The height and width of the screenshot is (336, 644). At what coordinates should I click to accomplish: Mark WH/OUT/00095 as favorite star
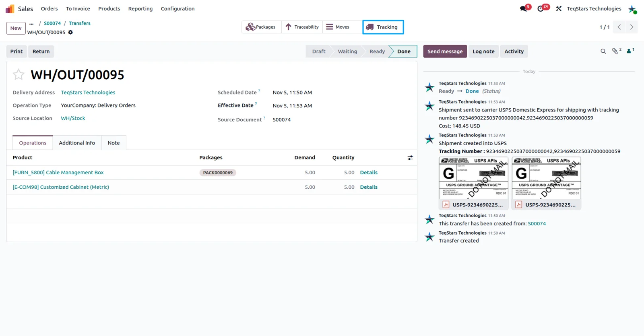pos(19,74)
